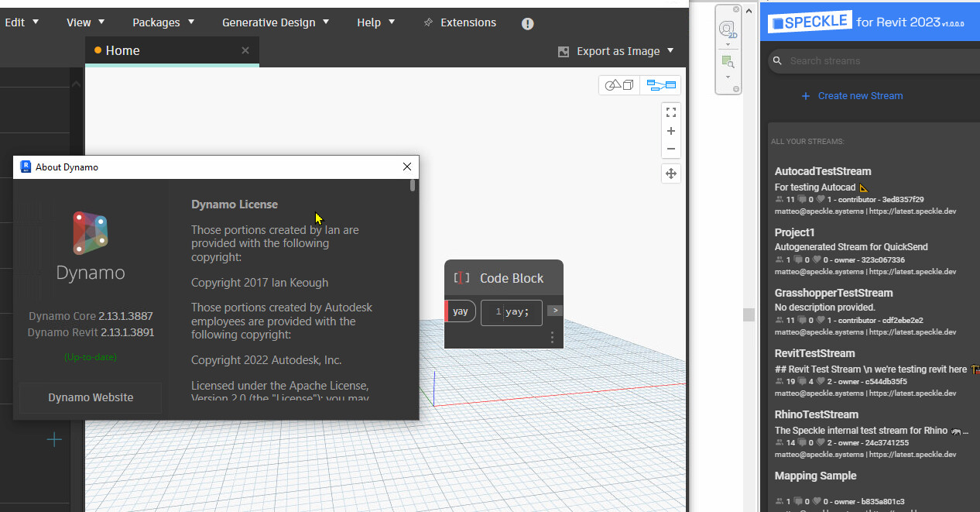This screenshot has width=980, height=512.
Task: Click the yay input port
Action: coord(461,311)
